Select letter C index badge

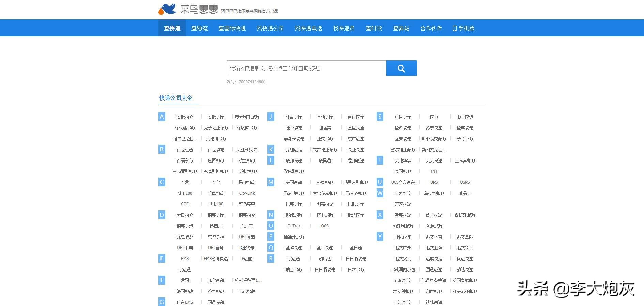(162, 182)
